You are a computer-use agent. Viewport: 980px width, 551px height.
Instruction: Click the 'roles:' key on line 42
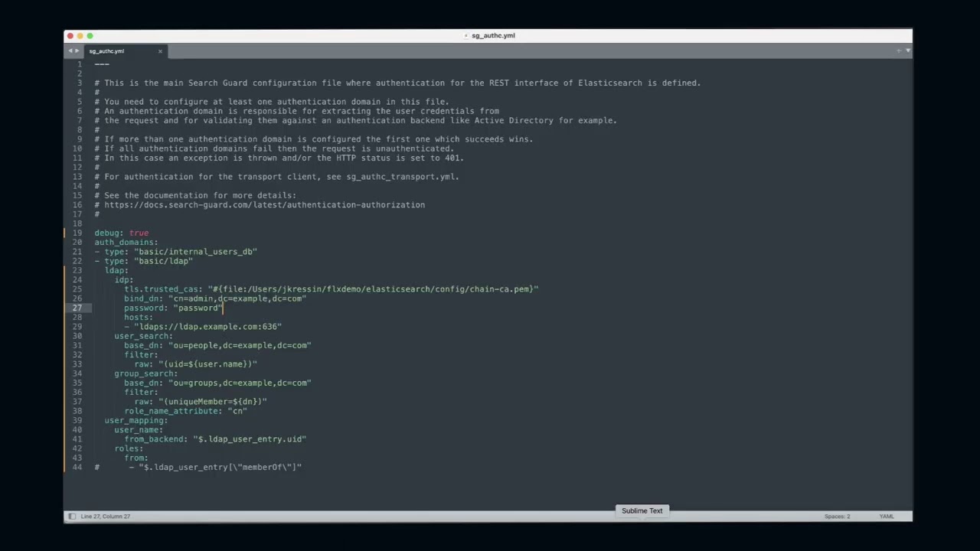tap(129, 448)
